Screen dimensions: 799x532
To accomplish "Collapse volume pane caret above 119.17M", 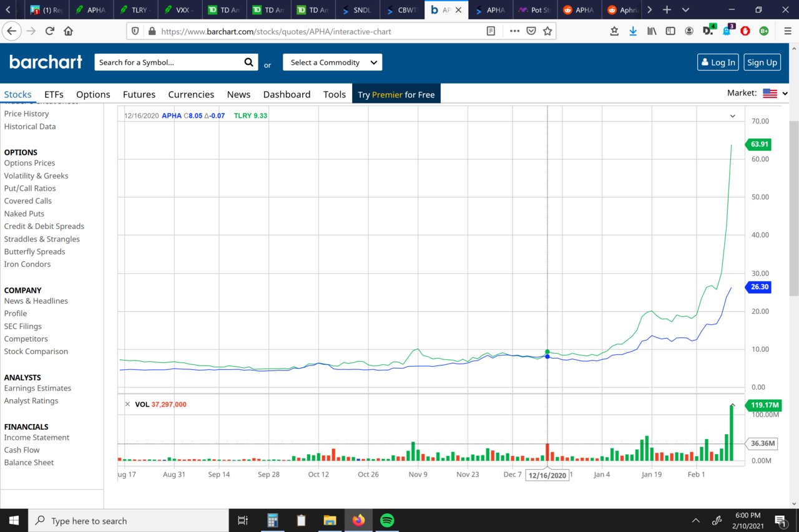I will pyautogui.click(x=732, y=405).
